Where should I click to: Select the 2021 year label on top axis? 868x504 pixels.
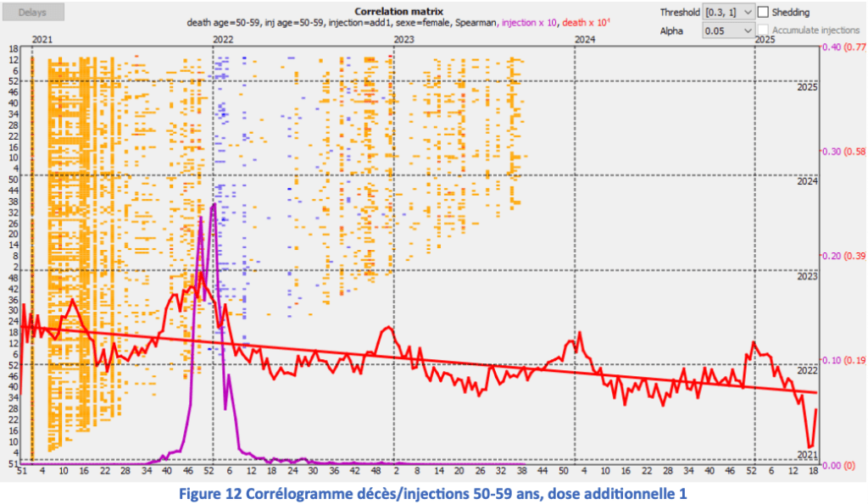[42, 40]
